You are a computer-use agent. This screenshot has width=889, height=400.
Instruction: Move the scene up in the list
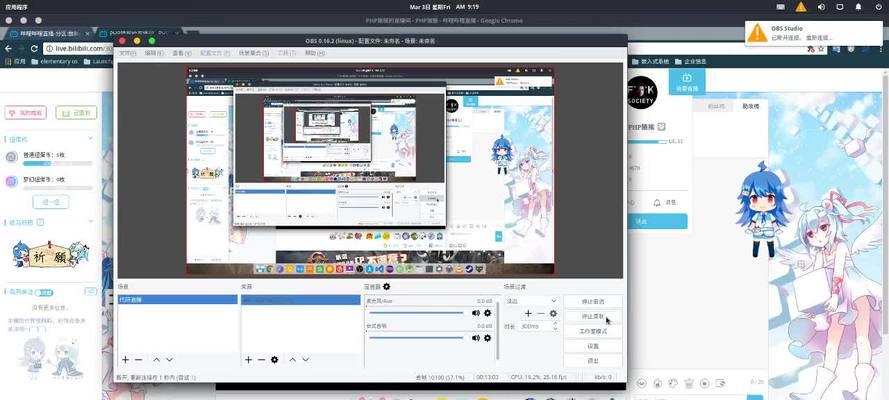[x=156, y=360]
